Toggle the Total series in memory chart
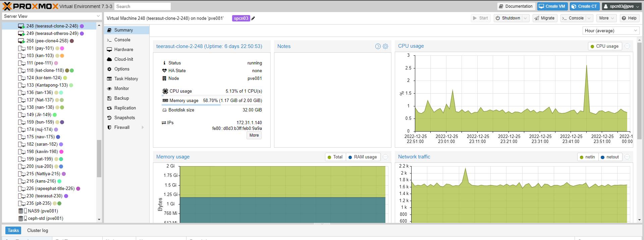Screen dimensions: 644x240 pyautogui.click(x=335, y=157)
